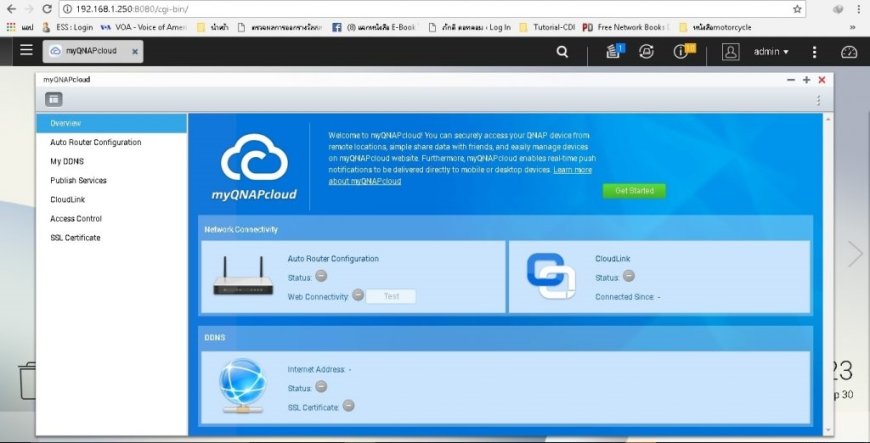
Task: Click the DDNS globe icon
Action: pyautogui.click(x=242, y=386)
